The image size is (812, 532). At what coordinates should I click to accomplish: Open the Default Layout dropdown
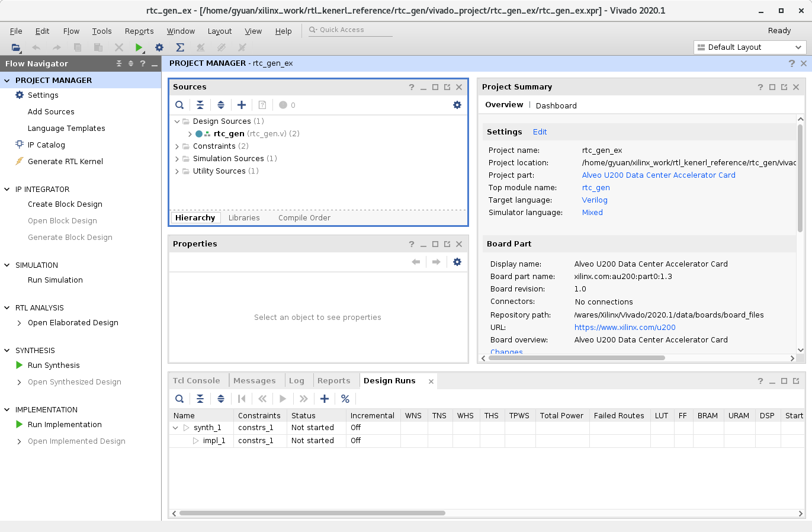click(x=750, y=47)
